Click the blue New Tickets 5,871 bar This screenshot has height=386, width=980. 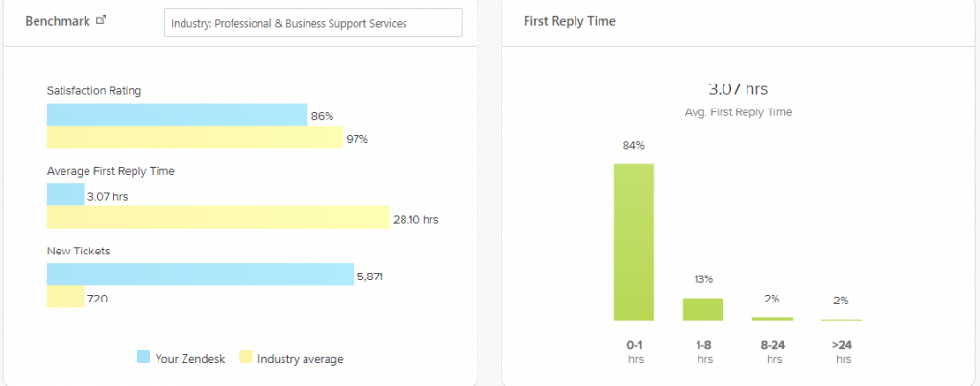[200, 275]
